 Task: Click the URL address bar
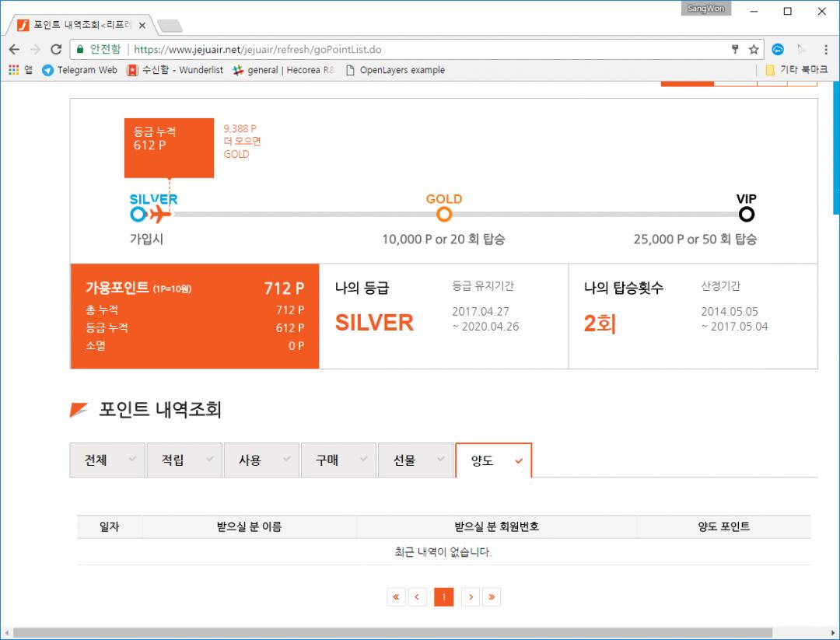point(428,49)
